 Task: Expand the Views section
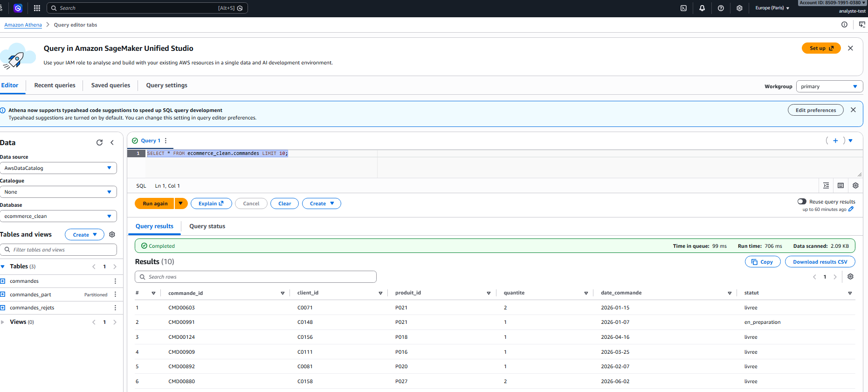3,322
